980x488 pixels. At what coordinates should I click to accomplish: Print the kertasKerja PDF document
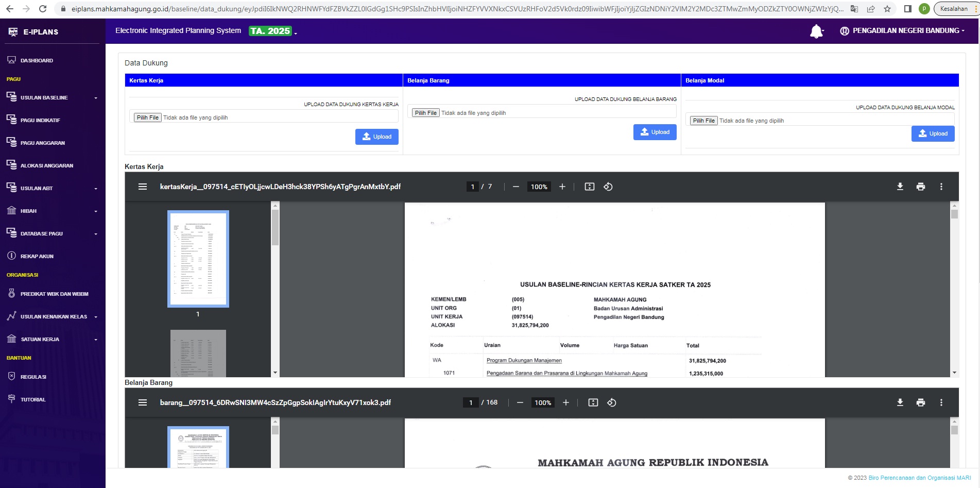coord(920,187)
